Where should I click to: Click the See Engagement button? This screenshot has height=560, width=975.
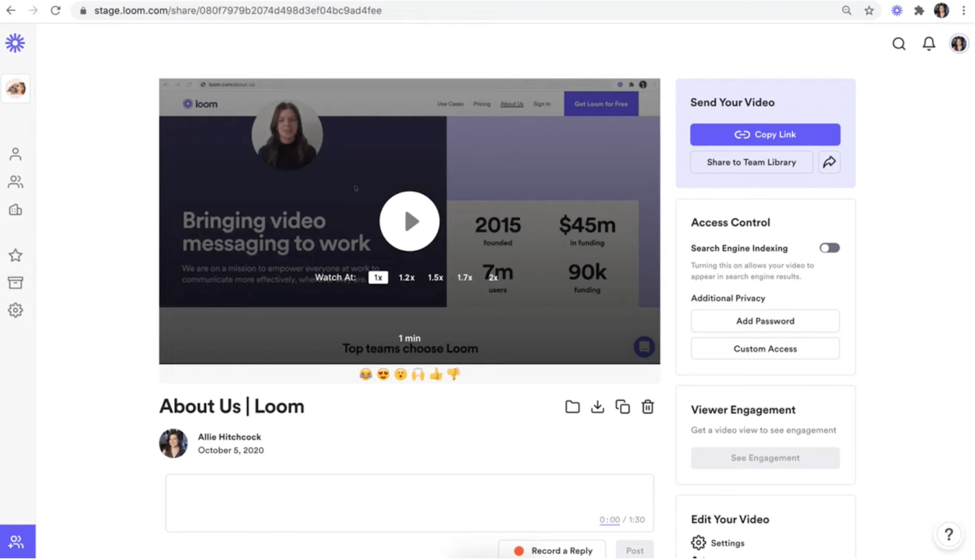(765, 458)
